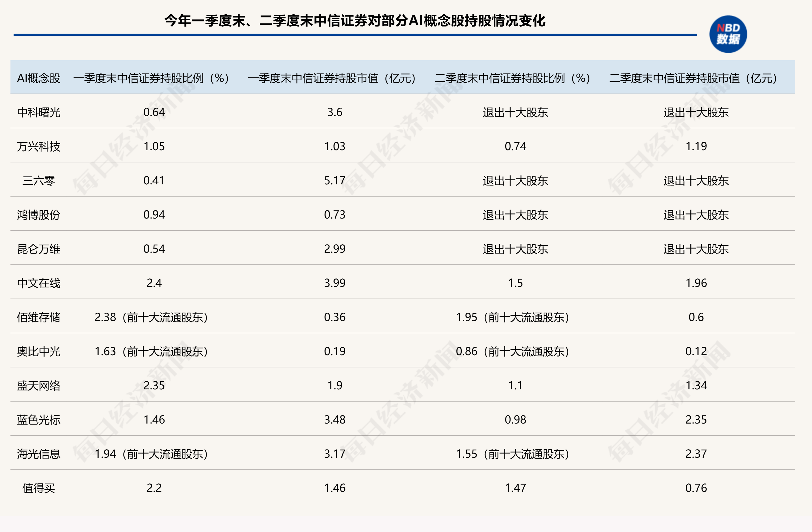Image resolution: width=812 pixels, height=532 pixels.
Task: Select 1.47 in the 值得买 row
Action: [515, 488]
